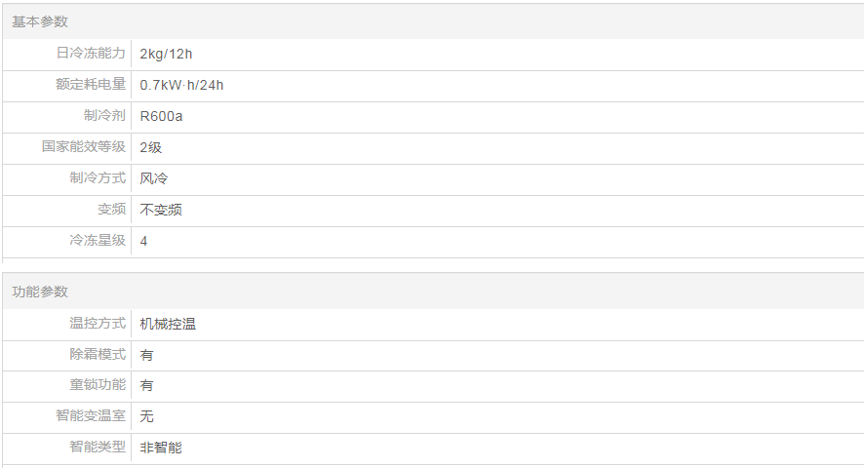The height and width of the screenshot is (468, 868).
Task: Select the 额定耗电量 label
Action: [x=91, y=85]
